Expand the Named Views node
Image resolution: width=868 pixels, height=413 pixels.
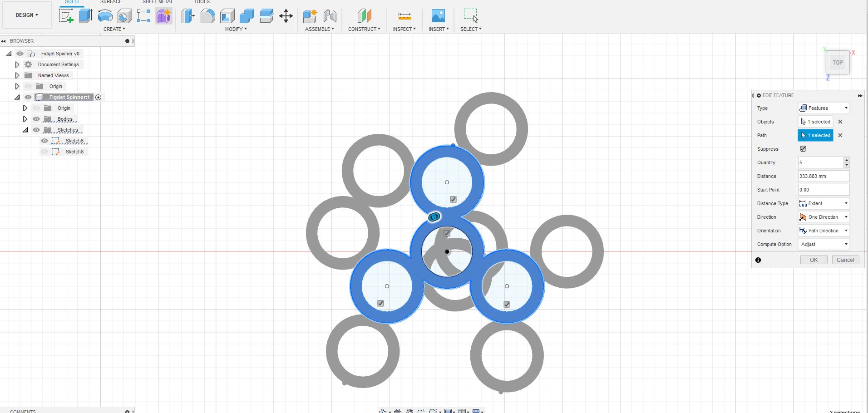point(17,75)
